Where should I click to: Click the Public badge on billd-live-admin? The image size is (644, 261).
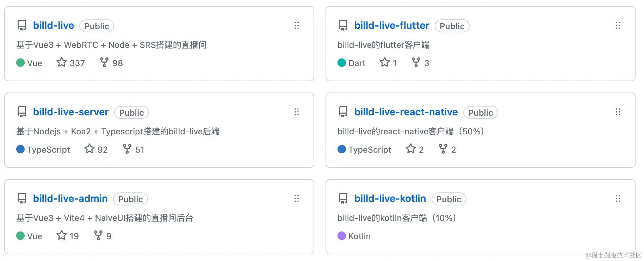pyautogui.click(x=130, y=199)
